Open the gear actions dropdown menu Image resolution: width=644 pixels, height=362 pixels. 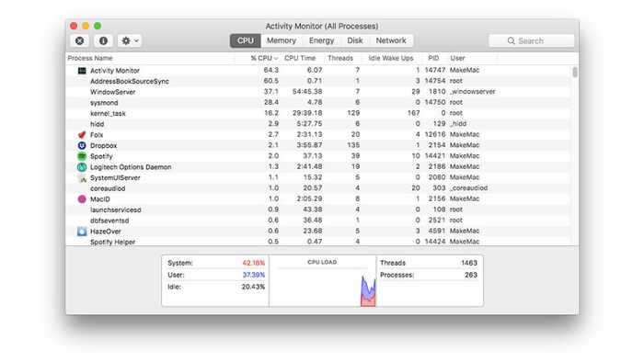[x=130, y=40]
